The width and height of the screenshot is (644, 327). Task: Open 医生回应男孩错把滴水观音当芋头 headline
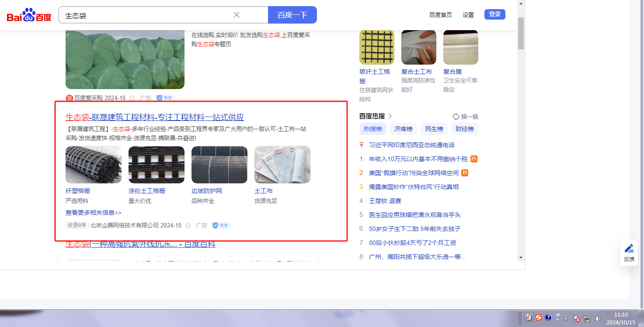click(x=415, y=215)
